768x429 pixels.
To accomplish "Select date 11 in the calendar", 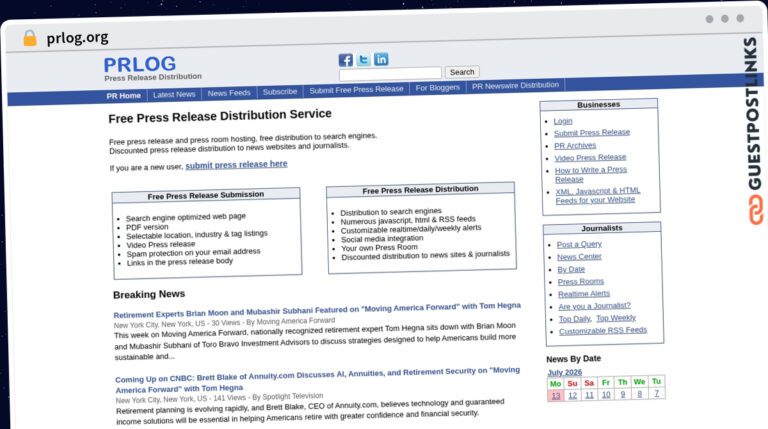I will [589, 395].
